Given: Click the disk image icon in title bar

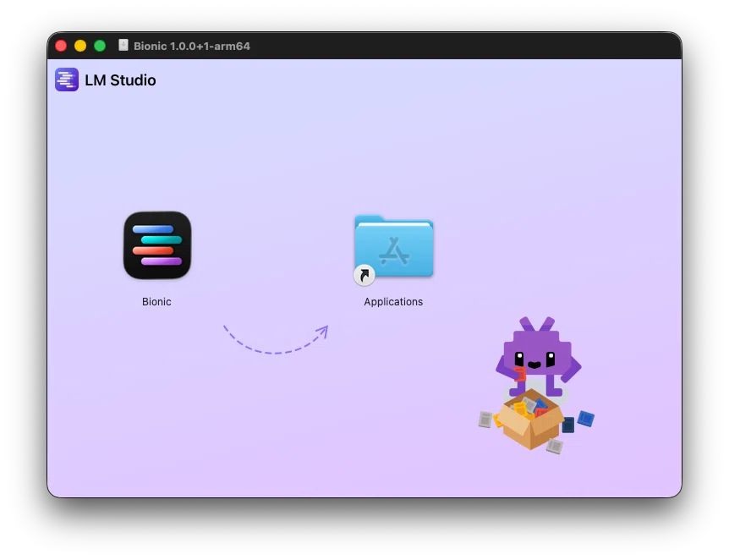Looking at the screenshot, I should click(x=123, y=45).
